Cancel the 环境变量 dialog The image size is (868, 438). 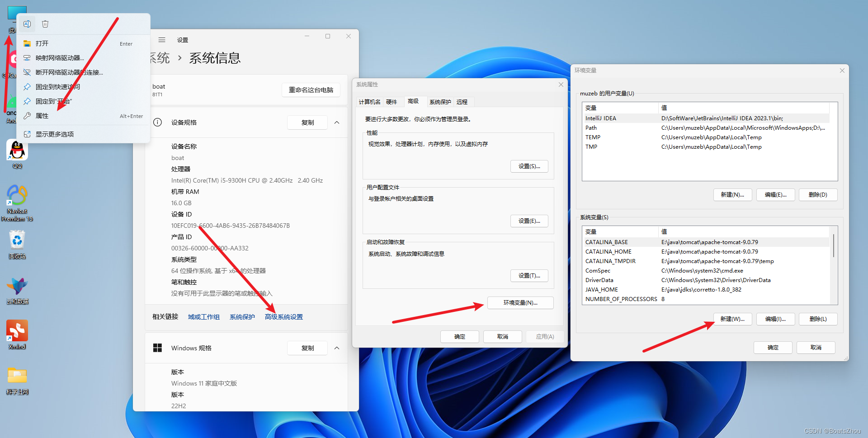(816, 348)
